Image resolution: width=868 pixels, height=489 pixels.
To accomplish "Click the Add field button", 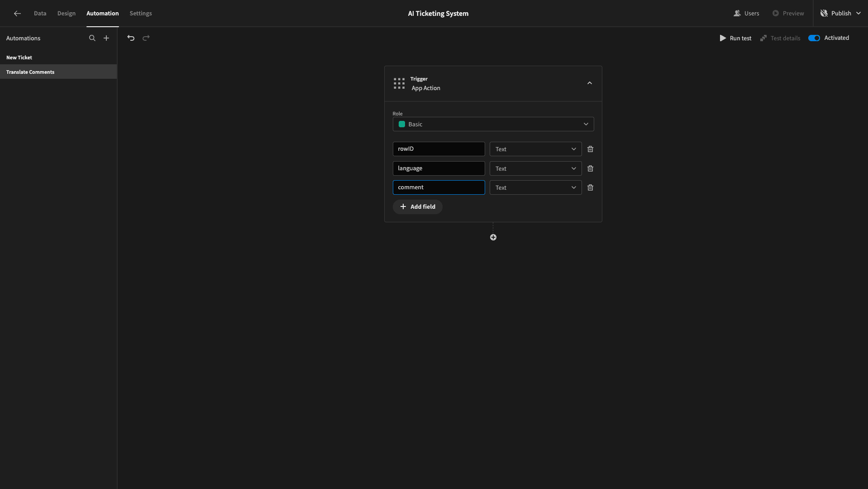I will point(418,207).
